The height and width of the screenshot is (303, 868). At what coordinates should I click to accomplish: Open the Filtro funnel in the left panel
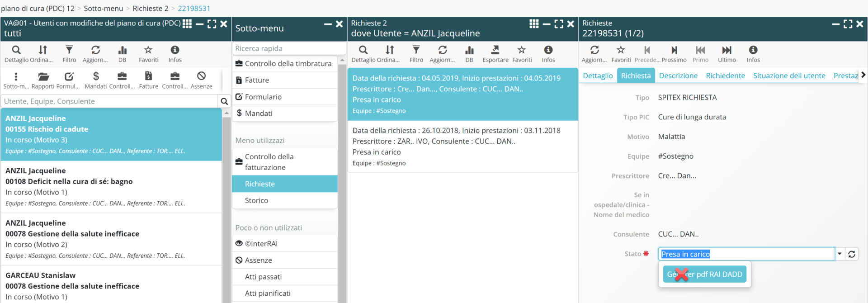(69, 50)
